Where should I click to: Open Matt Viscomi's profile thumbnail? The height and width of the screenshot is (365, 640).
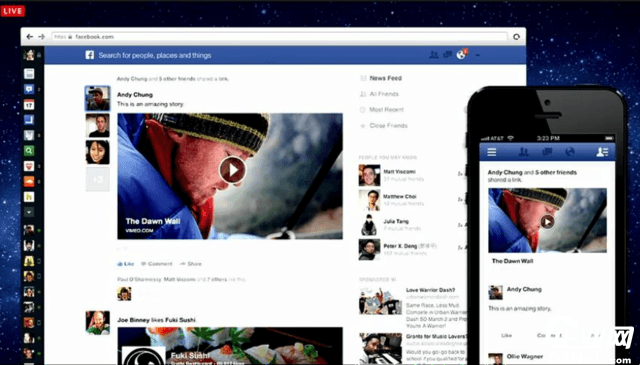point(369,175)
